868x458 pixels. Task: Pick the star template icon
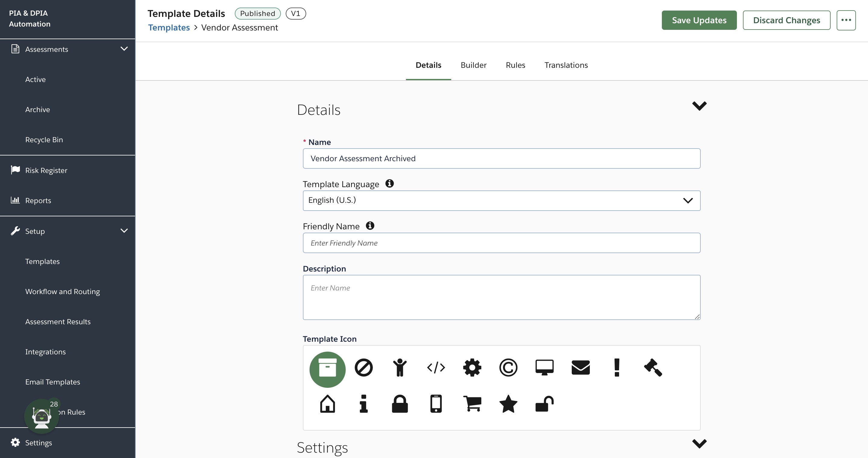tap(508, 403)
